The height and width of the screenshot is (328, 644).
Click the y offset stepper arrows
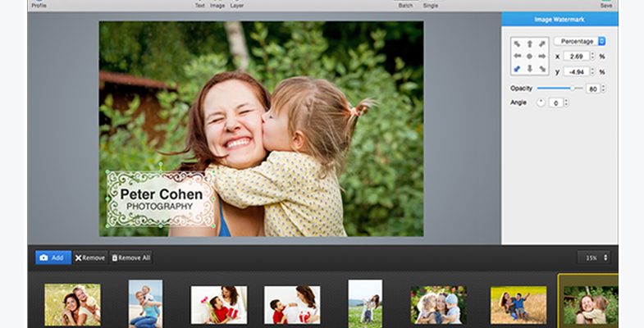pyautogui.click(x=592, y=72)
